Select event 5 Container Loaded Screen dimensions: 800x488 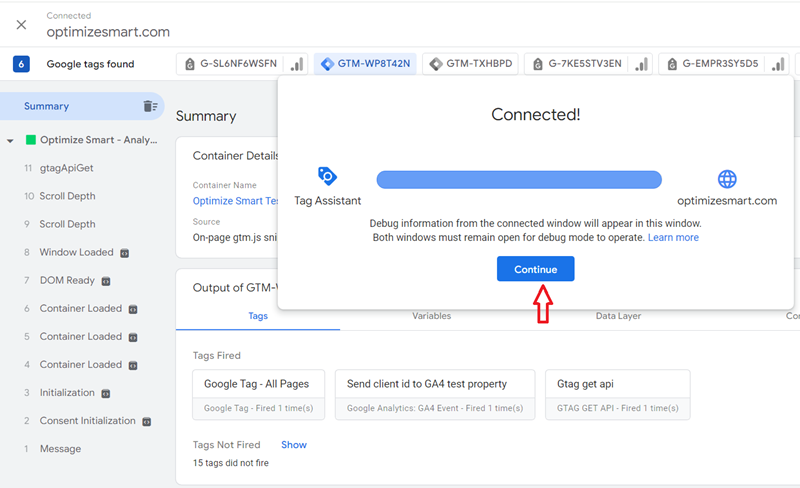(82, 336)
